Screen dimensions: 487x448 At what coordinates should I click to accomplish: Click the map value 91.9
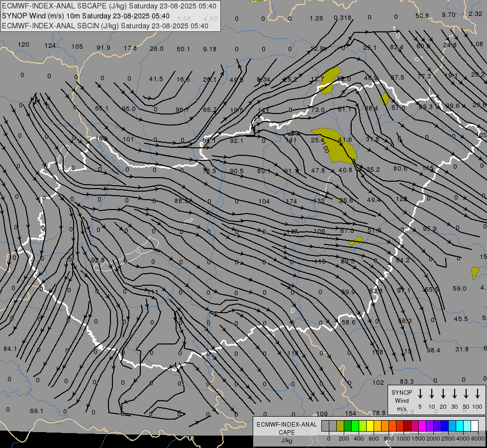pyautogui.click(x=103, y=48)
